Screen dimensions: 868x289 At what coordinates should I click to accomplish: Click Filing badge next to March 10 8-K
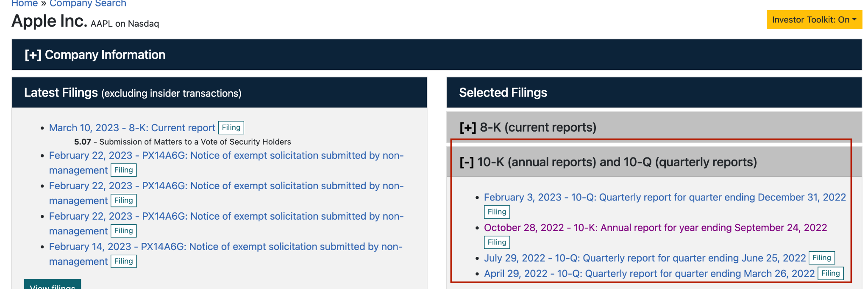231,127
